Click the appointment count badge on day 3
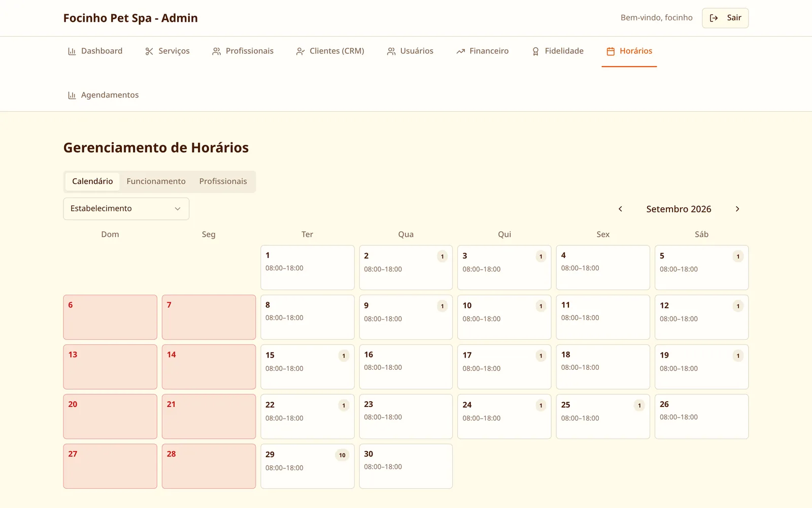This screenshot has width=812, height=508. pyautogui.click(x=541, y=257)
